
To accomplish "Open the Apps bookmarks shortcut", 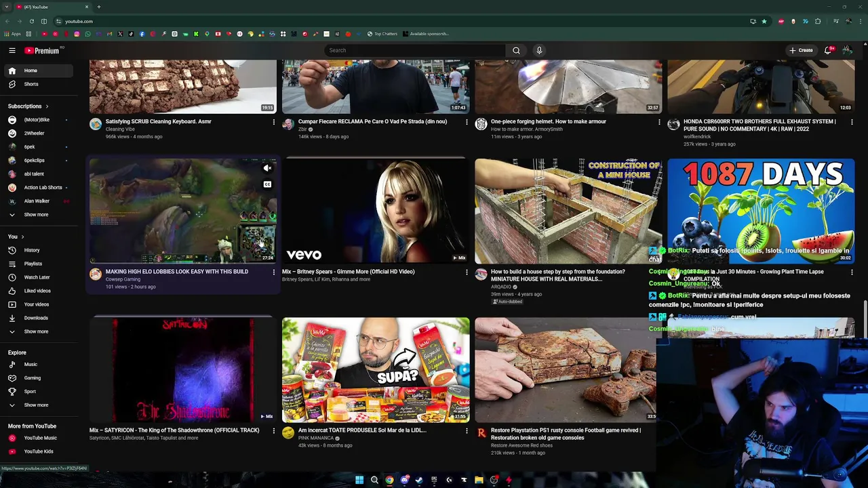I will (13, 34).
